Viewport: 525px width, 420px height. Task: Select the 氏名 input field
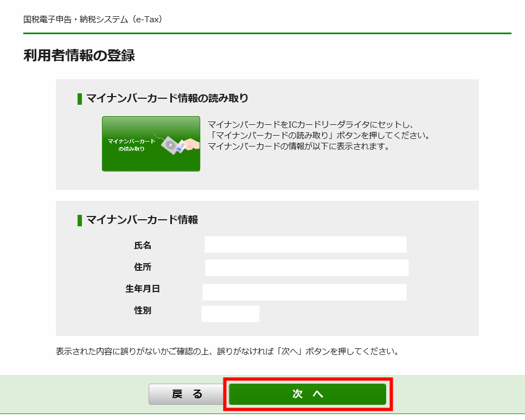click(x=305, y=245)
